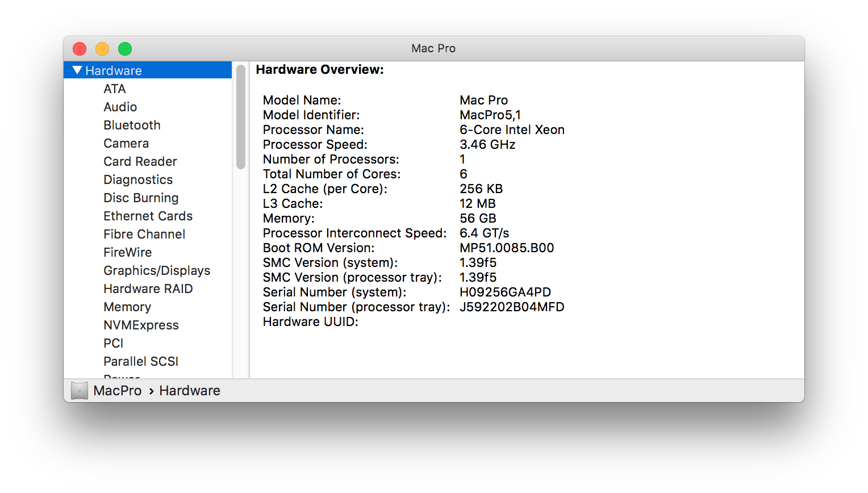Click processor tray serial J592202B04MFD
The height and width of the screenshot is (493, 868).
pos(512,307)
